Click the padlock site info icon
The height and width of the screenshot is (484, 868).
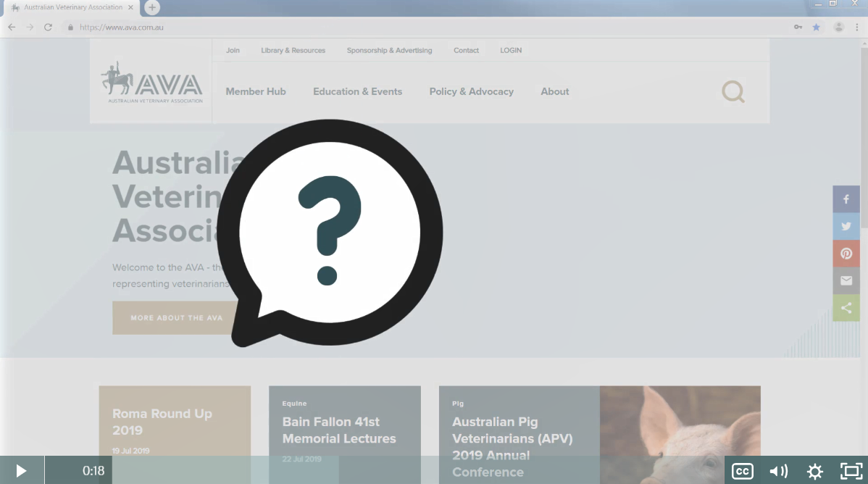(x=70, y=27)
